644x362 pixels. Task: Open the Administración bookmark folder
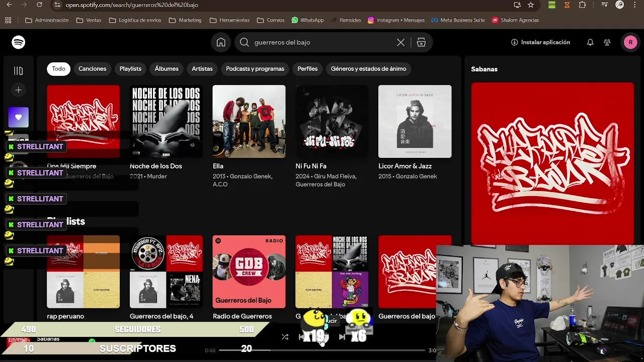coord(47,21)
